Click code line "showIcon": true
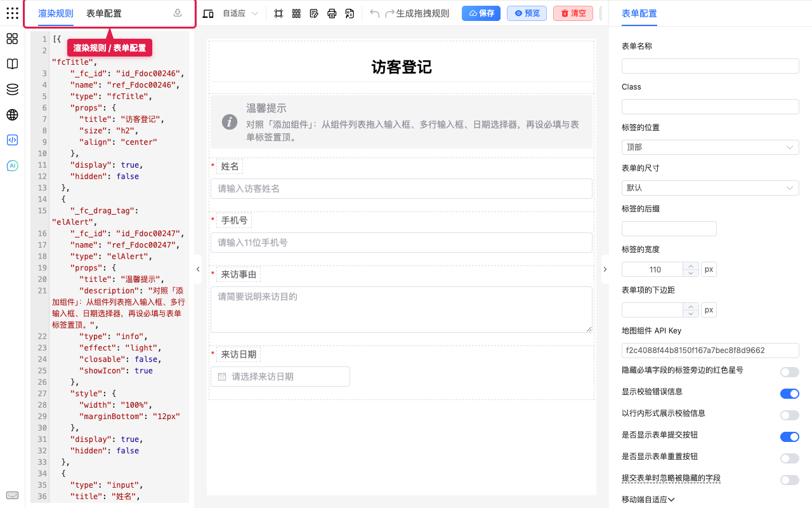The height and width of the screenshot is (508, 812). tap(116, 371)
